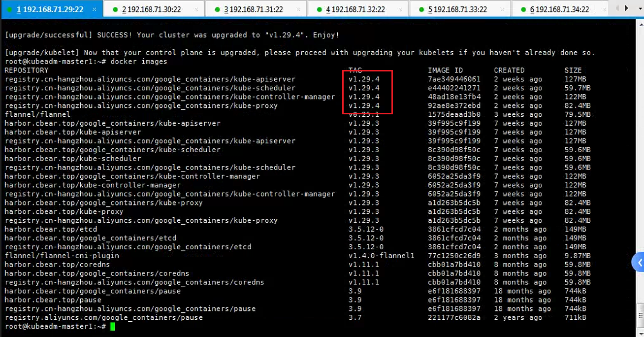Click green connection status dot on tab 1
644x337 pixels.
pos(9,9)
